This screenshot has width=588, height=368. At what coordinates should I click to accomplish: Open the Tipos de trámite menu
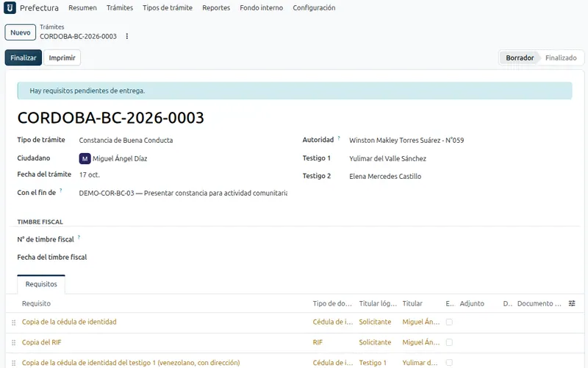tap(168, 7)
